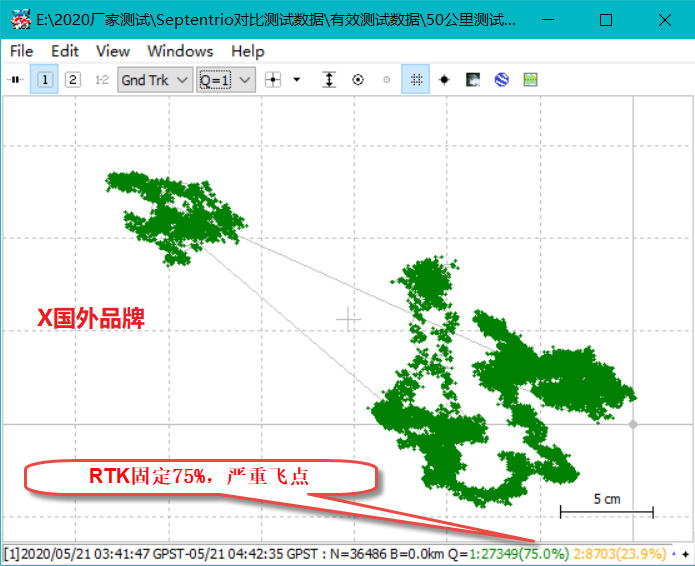Click the center on origin crosshair icon

point(273,80)
